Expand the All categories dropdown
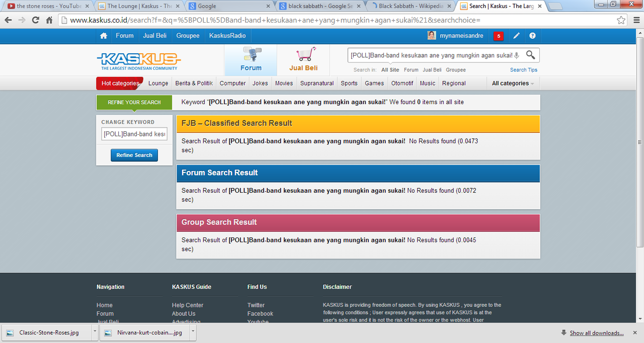 [513, 83]
